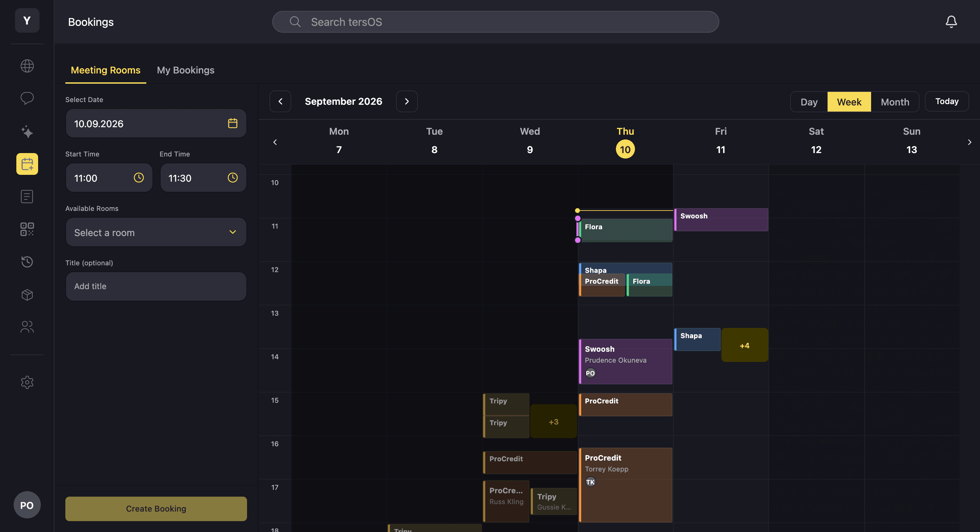
Task: Switch to Day view
Action: [x=809, y=102]
